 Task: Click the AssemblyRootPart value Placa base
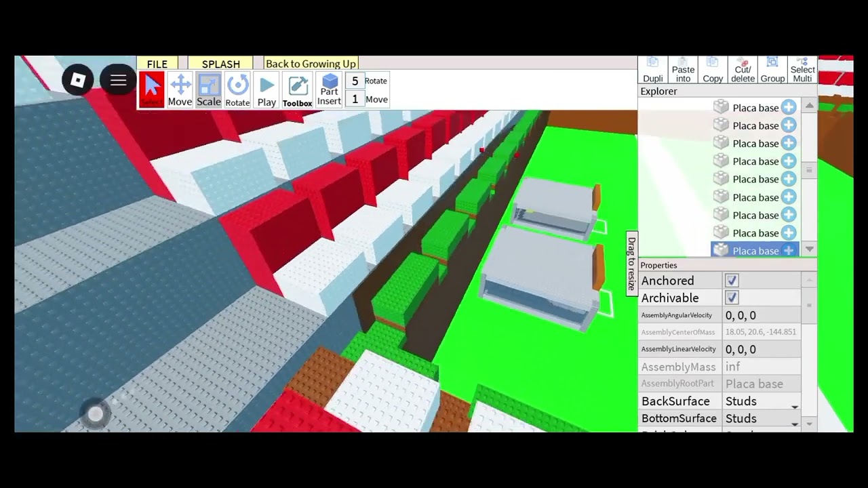tap(754, 384)
